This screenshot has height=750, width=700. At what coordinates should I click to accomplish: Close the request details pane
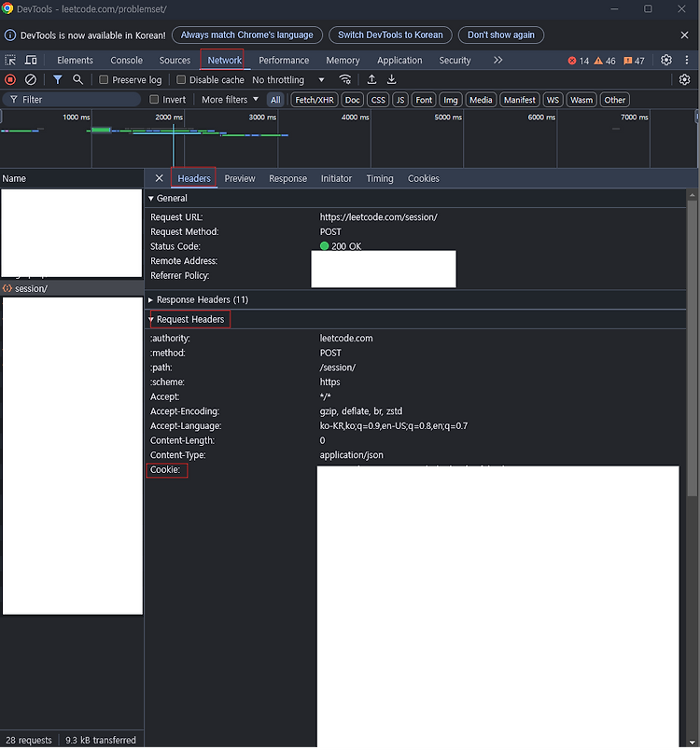[x=160, y=178]
